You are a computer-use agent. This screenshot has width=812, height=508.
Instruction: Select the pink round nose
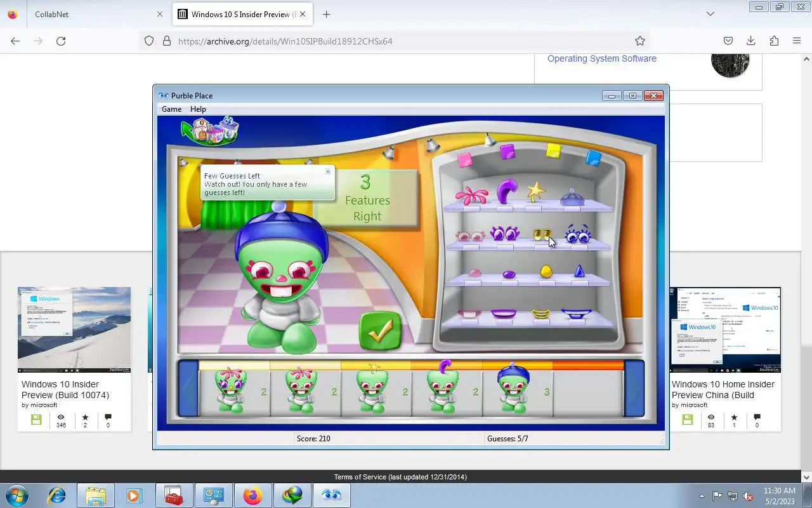coord(474,273)
